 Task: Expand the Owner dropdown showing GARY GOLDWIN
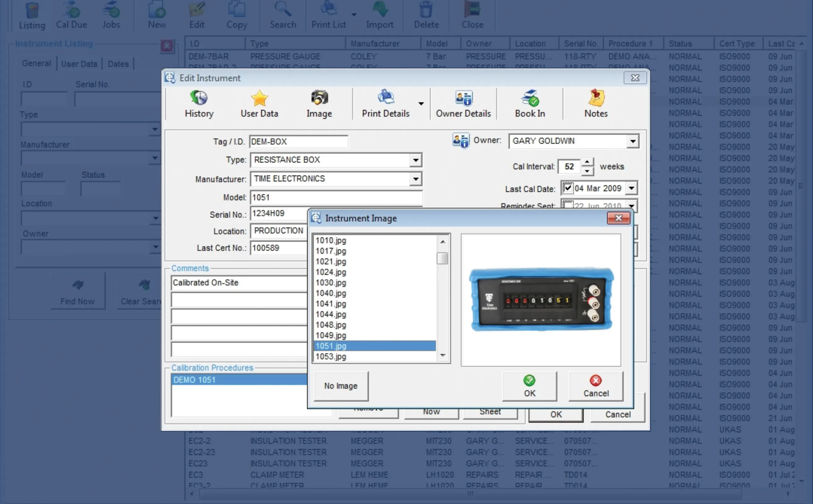tap(633, 141)
